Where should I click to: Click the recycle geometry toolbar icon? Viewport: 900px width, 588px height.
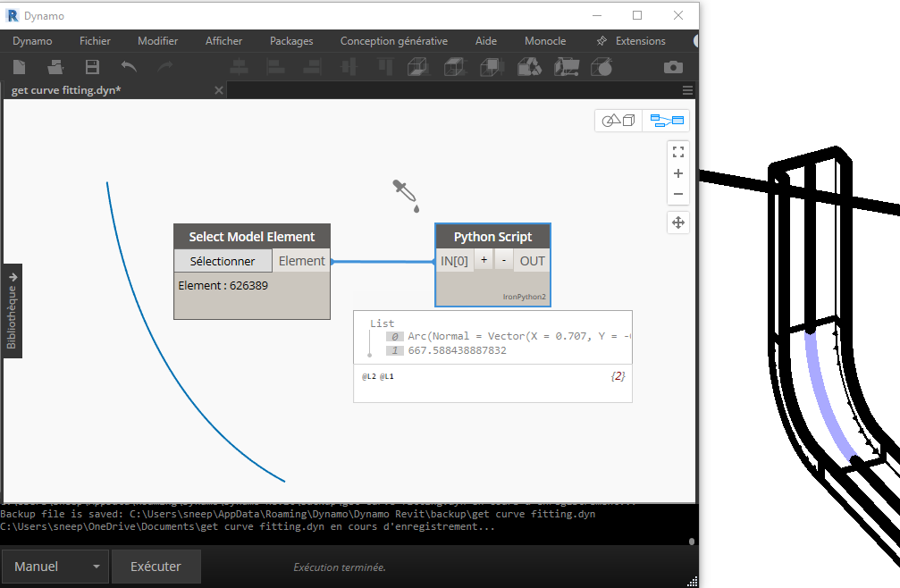(x=529, y=67)
